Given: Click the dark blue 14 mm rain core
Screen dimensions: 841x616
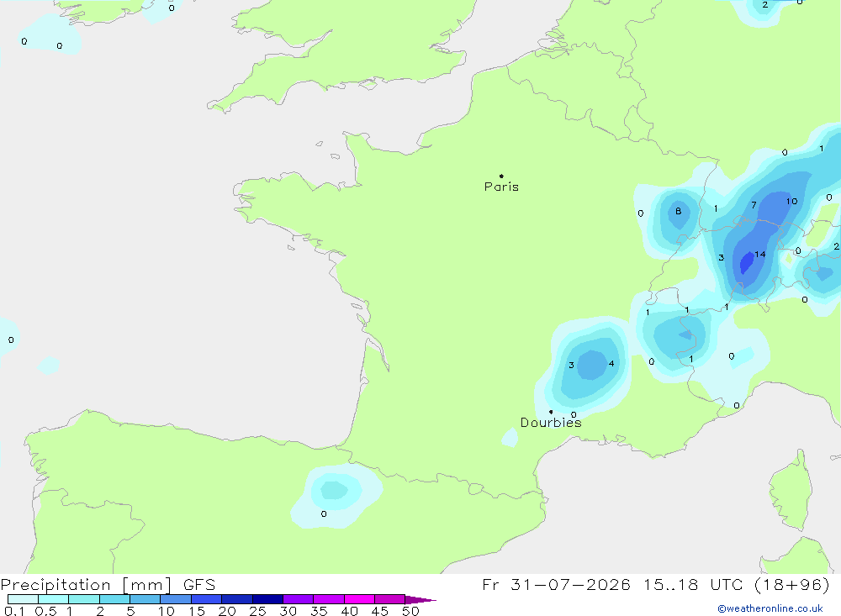Looking at the screenshot, I should 746,263.
